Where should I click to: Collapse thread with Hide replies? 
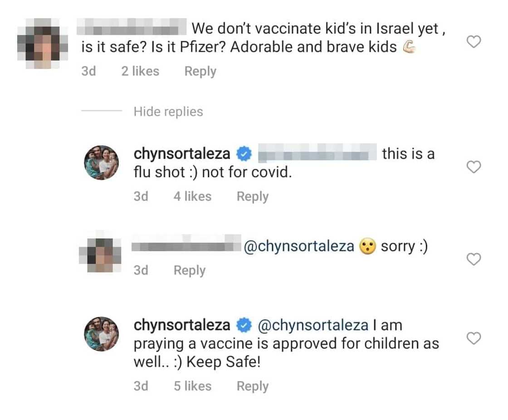click(168, 112)
